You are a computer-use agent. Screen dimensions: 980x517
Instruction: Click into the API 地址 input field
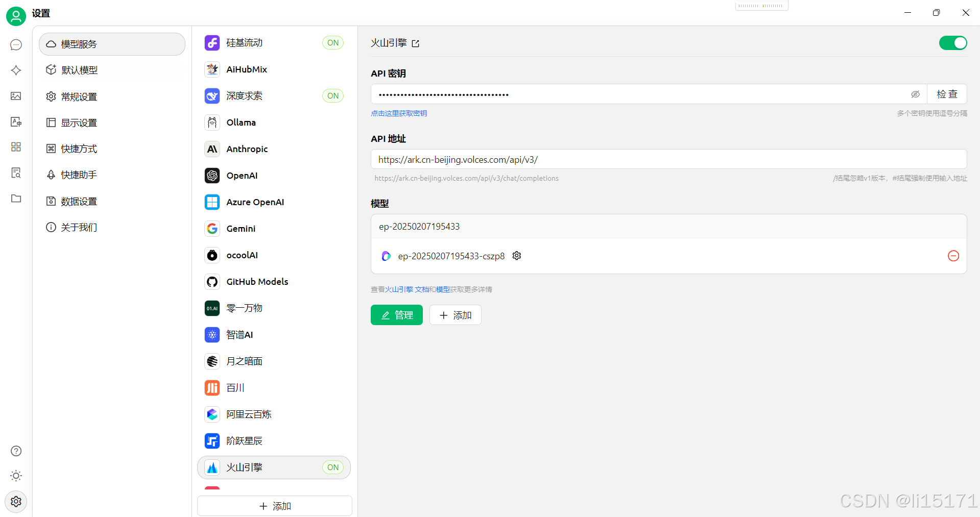668,159
